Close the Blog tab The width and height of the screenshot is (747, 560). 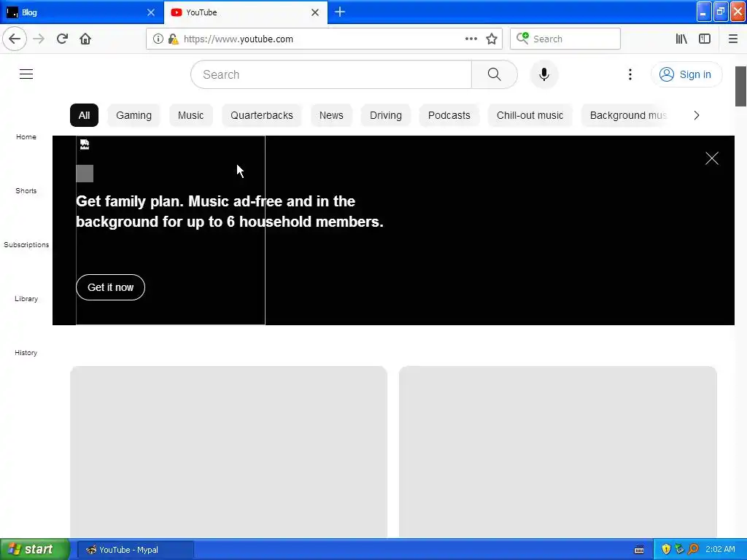(151, 12)
